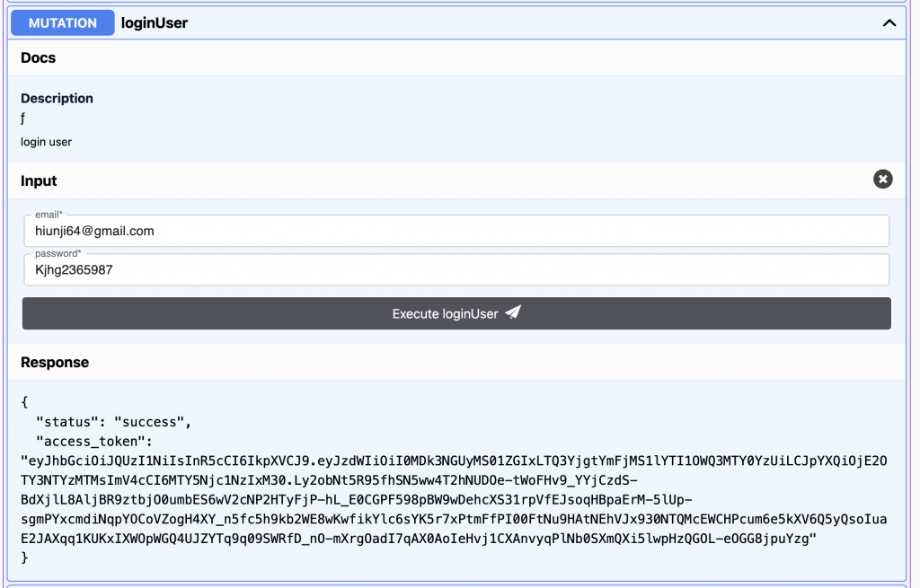Click the token line starting with eyJhbGci

pos(454,461)
